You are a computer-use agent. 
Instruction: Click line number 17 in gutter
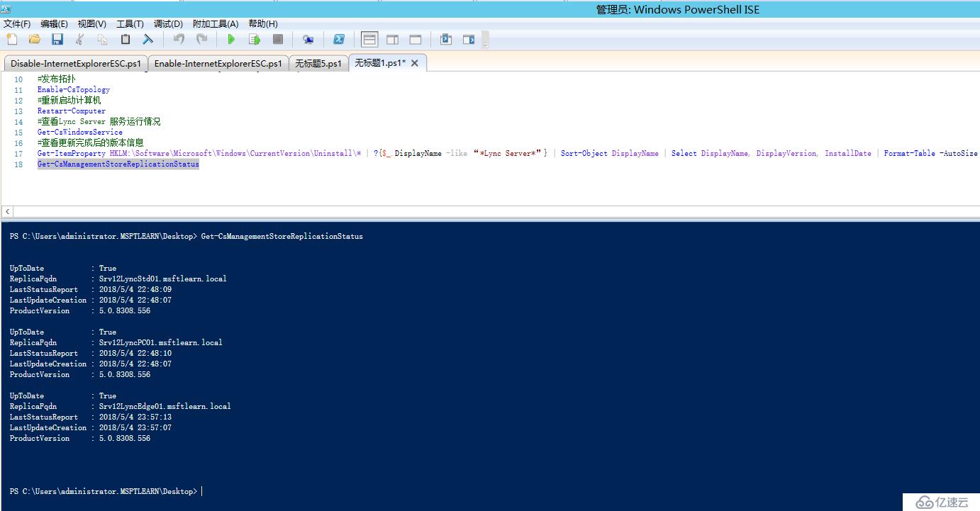click(19, 154)
